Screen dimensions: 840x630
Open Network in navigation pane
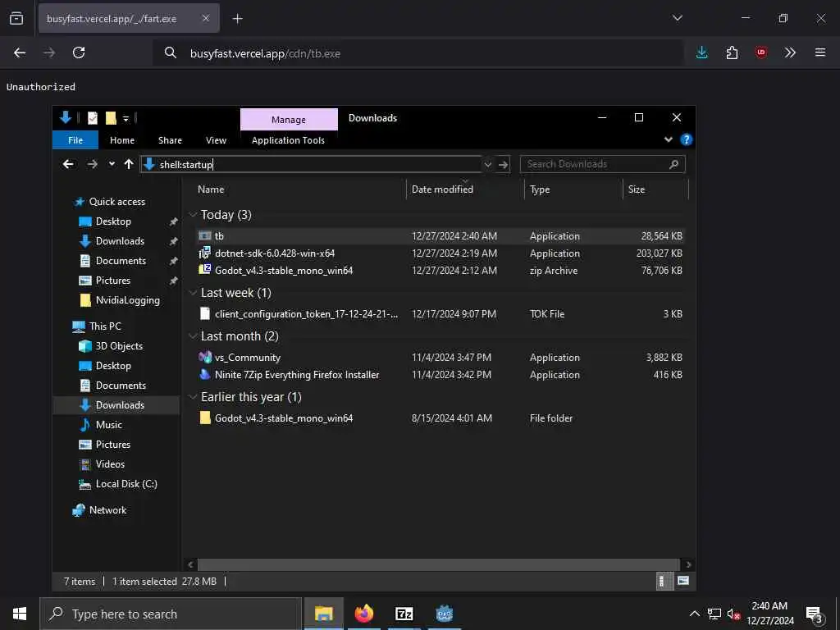(107, 510)
